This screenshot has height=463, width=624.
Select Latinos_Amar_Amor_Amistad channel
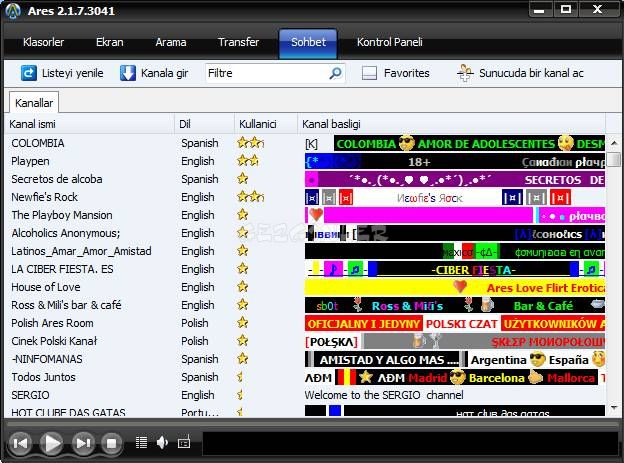[x=81, y=251]
